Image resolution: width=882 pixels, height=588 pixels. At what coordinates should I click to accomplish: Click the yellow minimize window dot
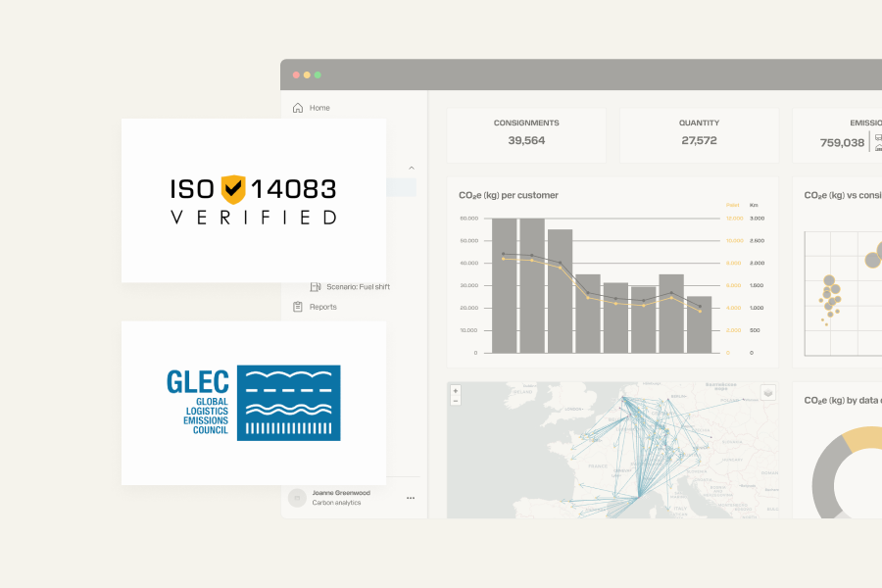click(x=307, y=74)
